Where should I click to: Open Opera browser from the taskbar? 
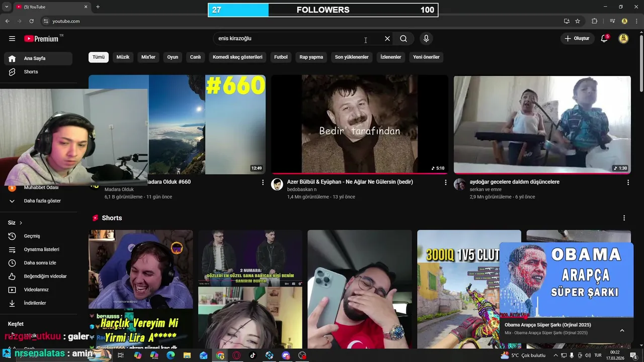236,355
